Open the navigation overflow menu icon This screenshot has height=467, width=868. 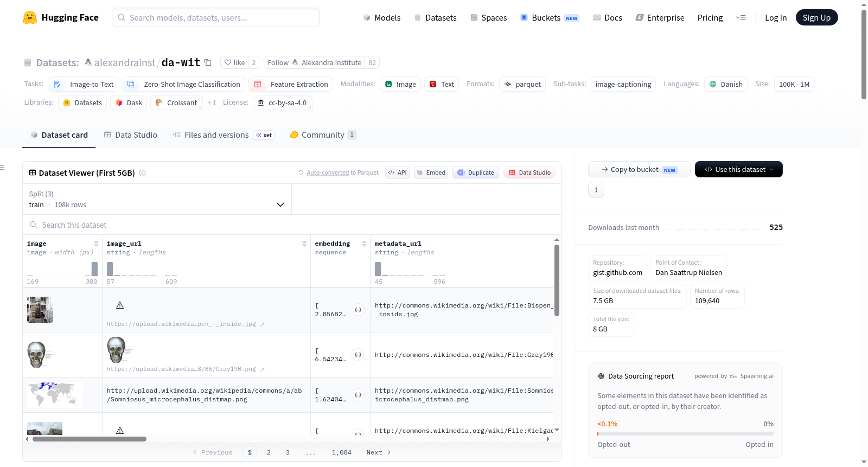coord(741,17)
